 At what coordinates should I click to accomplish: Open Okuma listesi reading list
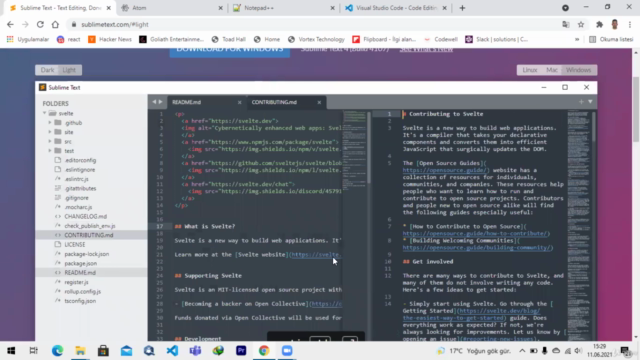pyautogui.click(x=611, y=39)
